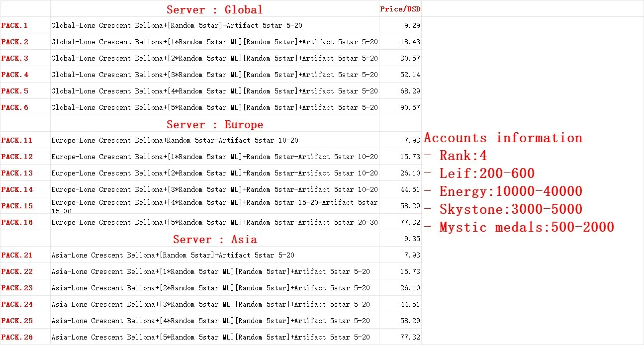Select the Skystone:3000-5000 text line
The image size is (644, 345).
click(503, 209)
